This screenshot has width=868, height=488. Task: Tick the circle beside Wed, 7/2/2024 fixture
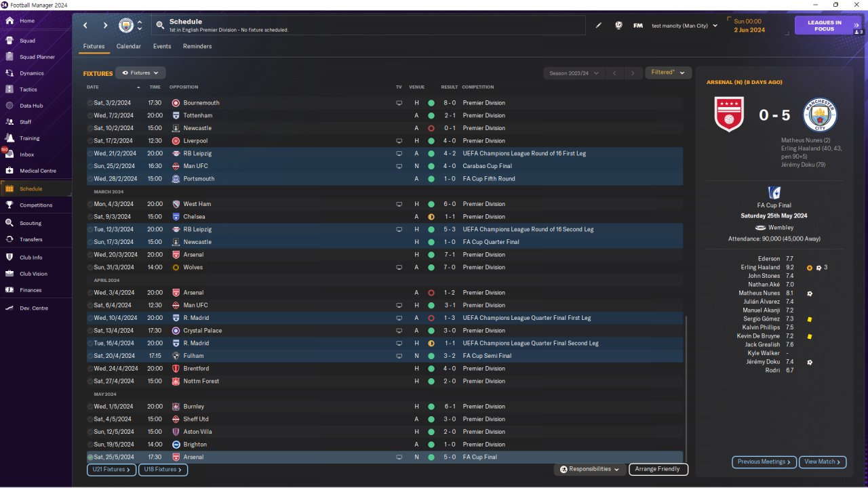[90, 116]
